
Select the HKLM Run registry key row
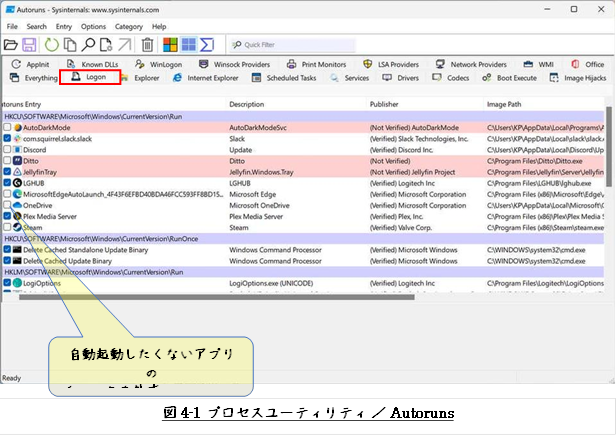click(x=303, y=272)
